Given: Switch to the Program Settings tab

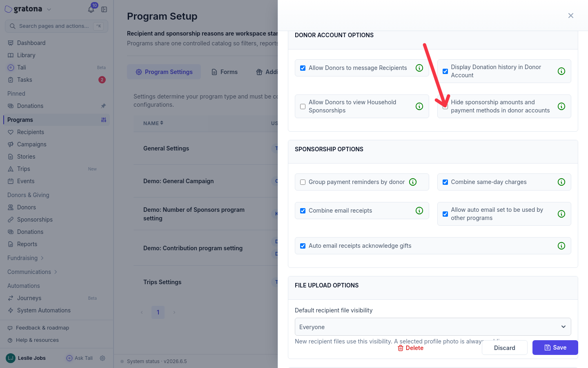Looking at the screenshot, I should (164, 72).
